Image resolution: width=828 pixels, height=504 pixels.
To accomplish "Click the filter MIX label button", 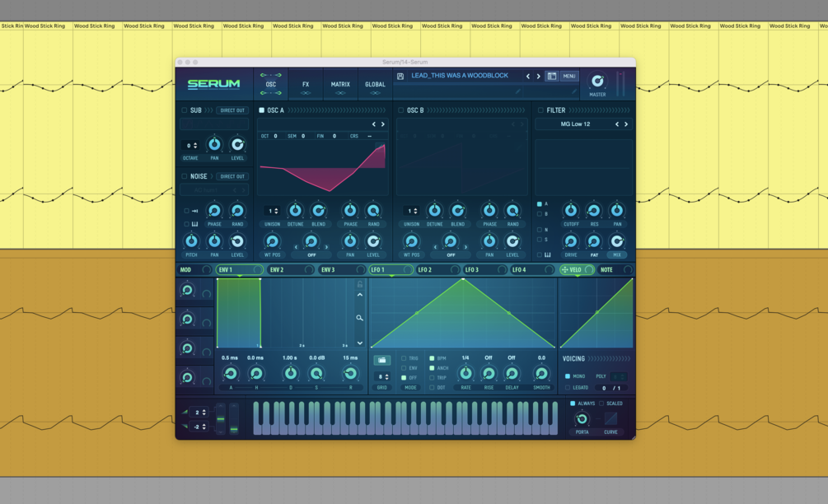I will [617, 255].
